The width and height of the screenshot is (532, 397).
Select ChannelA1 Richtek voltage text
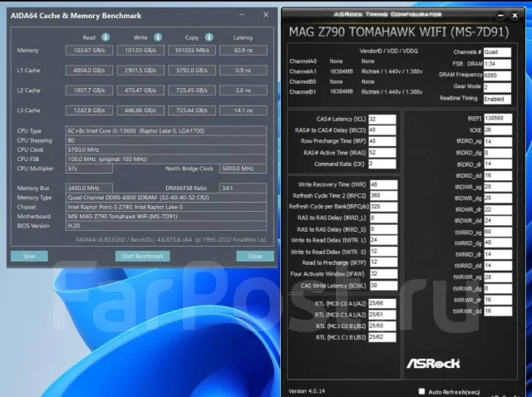tap(392, 71)
